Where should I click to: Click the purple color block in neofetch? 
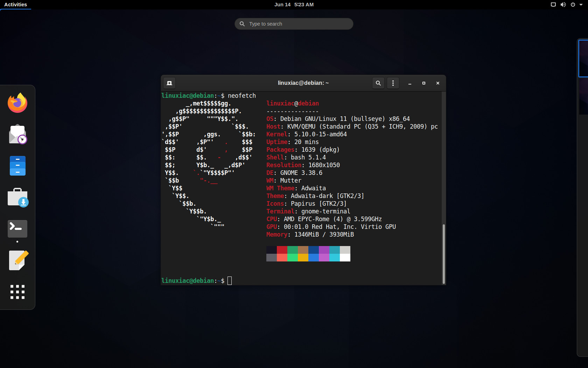[x=324, y=250]
